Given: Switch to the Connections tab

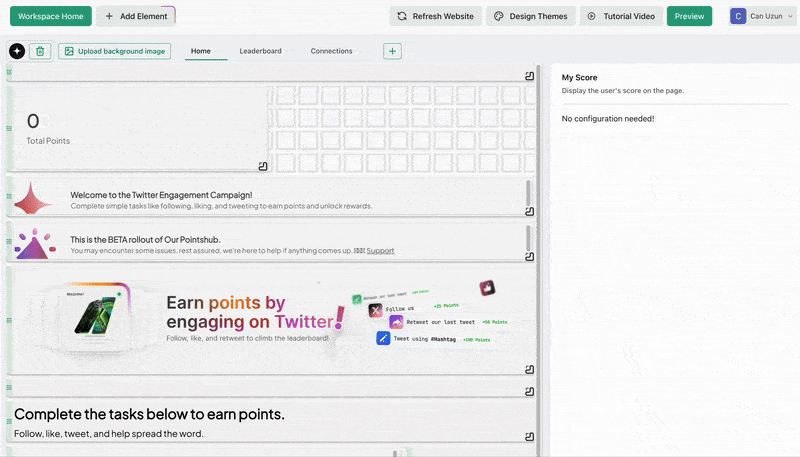Looking at the screenshot, I should 331,51.
